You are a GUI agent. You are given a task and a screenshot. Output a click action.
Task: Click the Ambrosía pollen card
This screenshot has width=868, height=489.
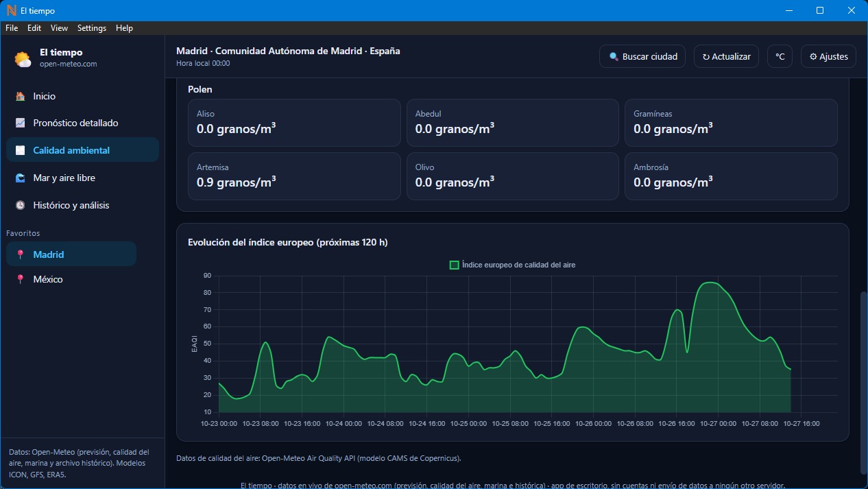731,176
